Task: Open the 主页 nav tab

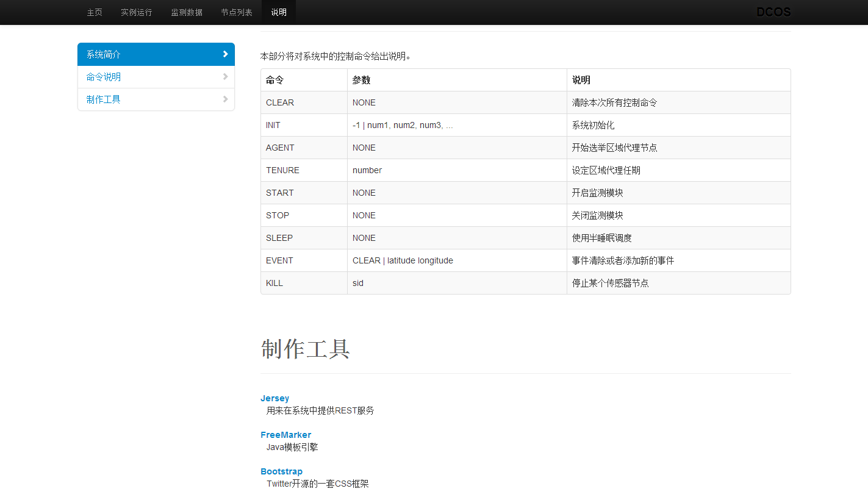Action: 95,12
